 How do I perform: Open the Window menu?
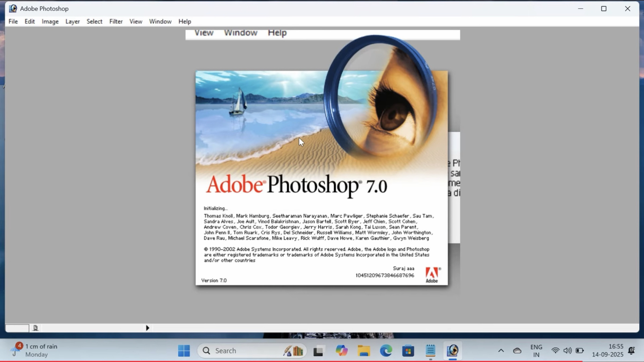(160, 22)
